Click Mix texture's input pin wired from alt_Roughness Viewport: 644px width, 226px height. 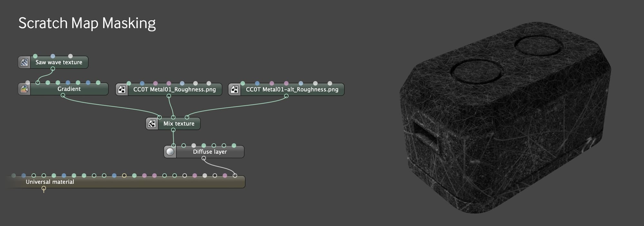187,117
